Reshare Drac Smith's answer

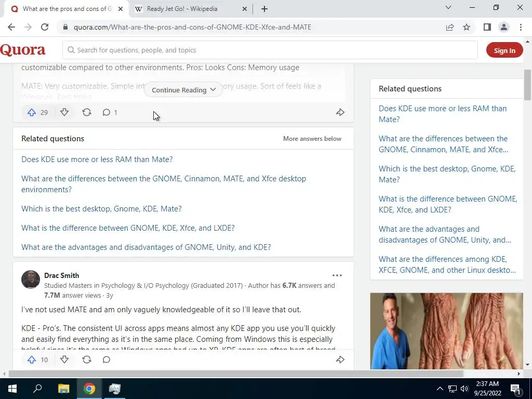point(87,360)
